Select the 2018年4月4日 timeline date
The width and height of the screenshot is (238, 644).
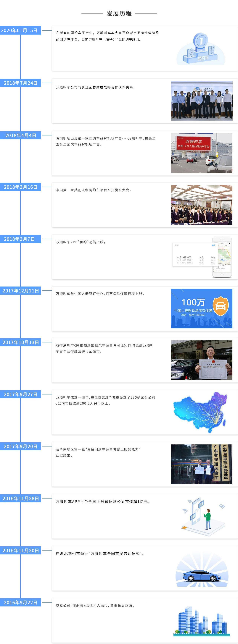point(20,135)
